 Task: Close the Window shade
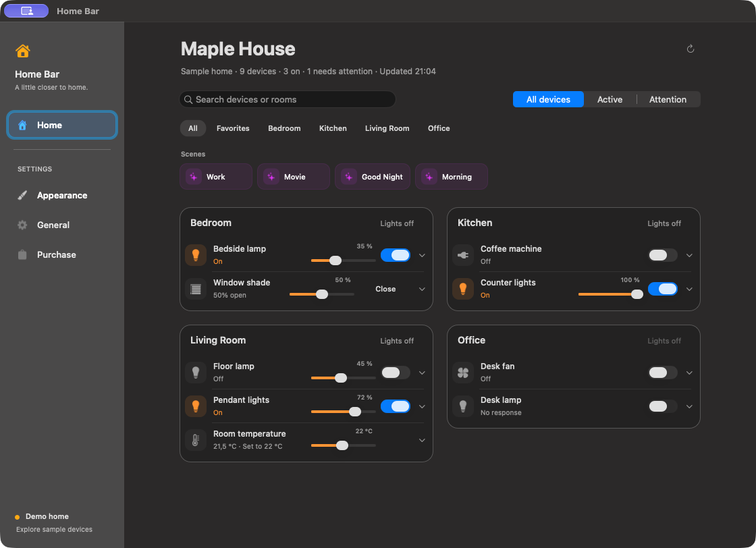(385, 289)
